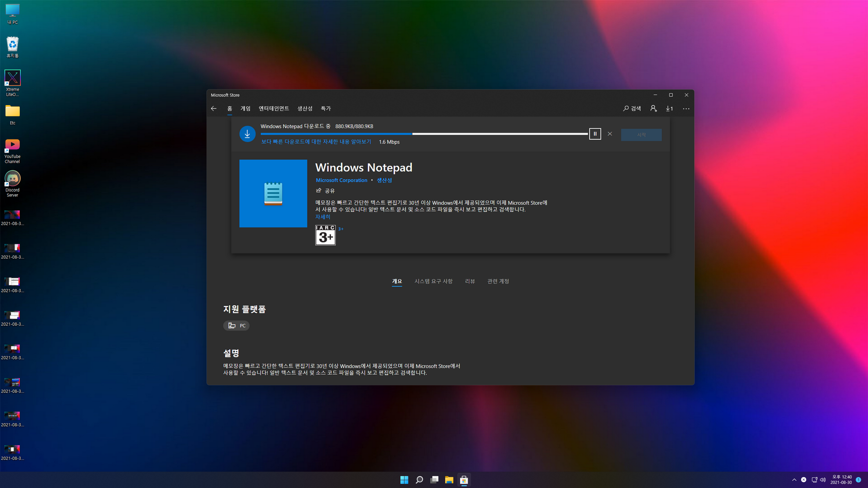
Task: Share the app via 공유 icon
Action: pos(325,191)
